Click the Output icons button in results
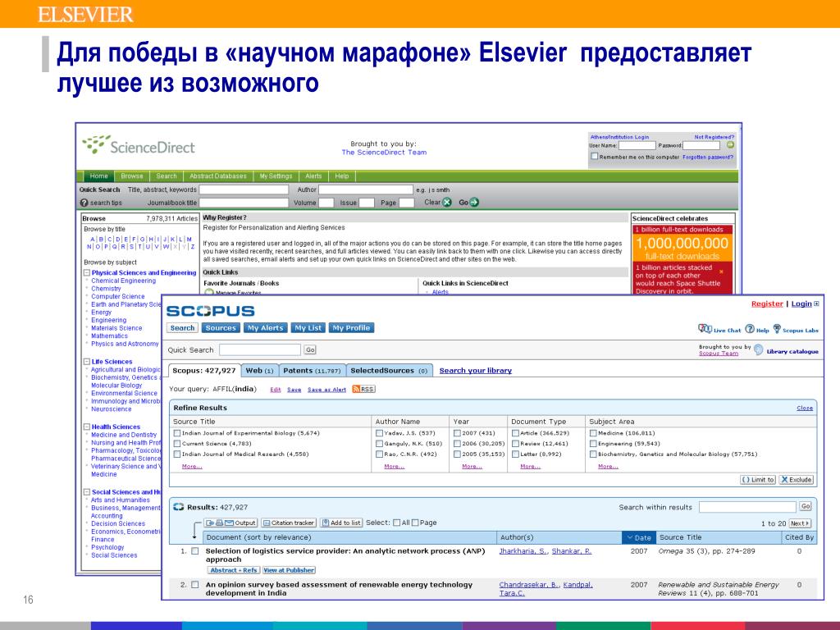 pos(231,523)
